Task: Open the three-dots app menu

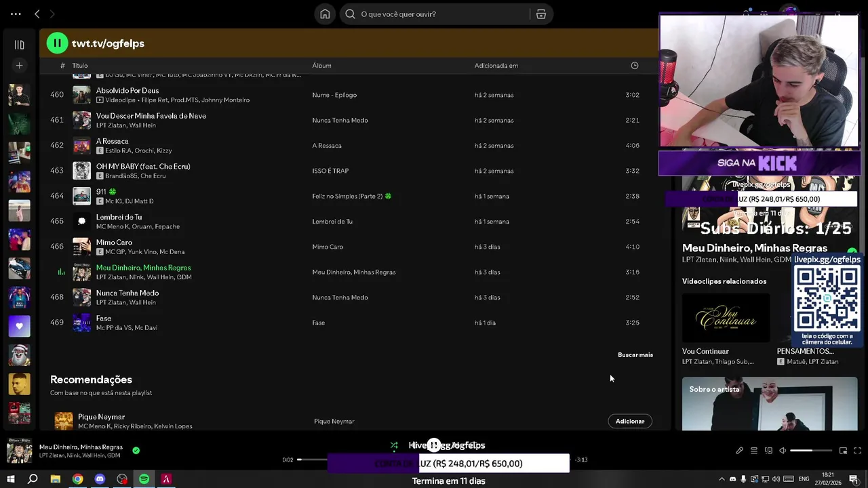Action: tap(16, 14)
